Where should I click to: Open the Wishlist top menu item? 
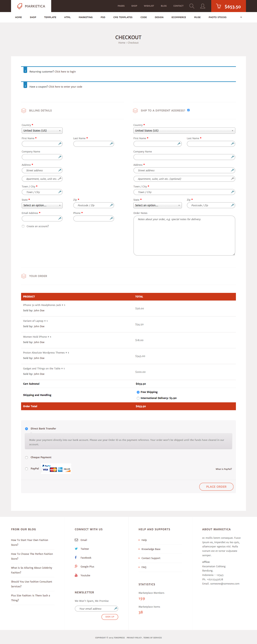(x=149, y=6)
